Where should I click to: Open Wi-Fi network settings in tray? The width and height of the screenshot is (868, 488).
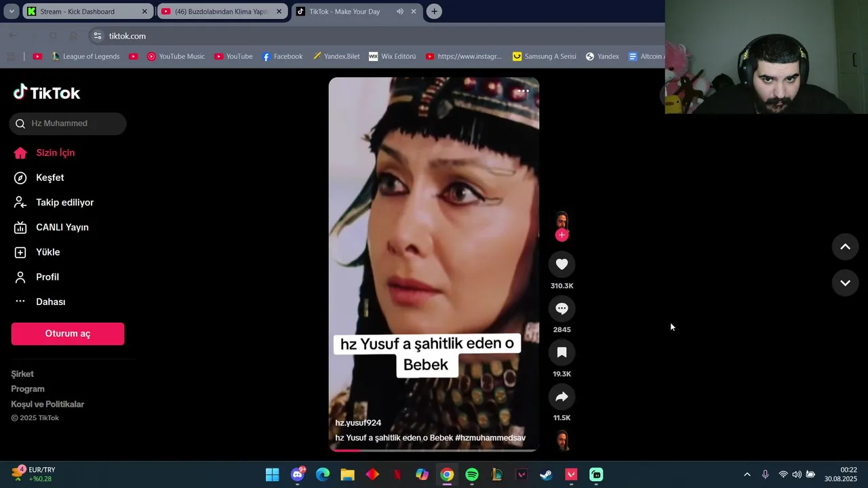pyautogui.click(x=783, y=474)
